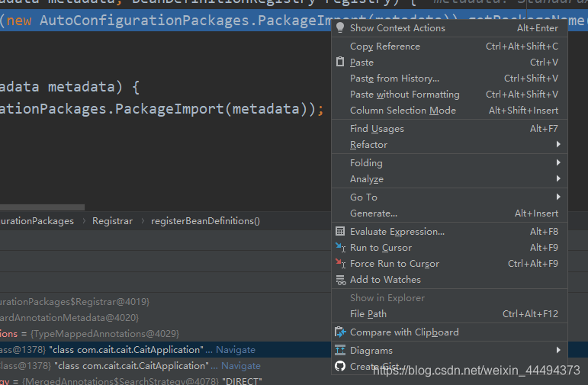Click the horizontal editor scrollbar thumb
Image resolution: width=588 pixels, height=385 pixels.
click(43, 207)
